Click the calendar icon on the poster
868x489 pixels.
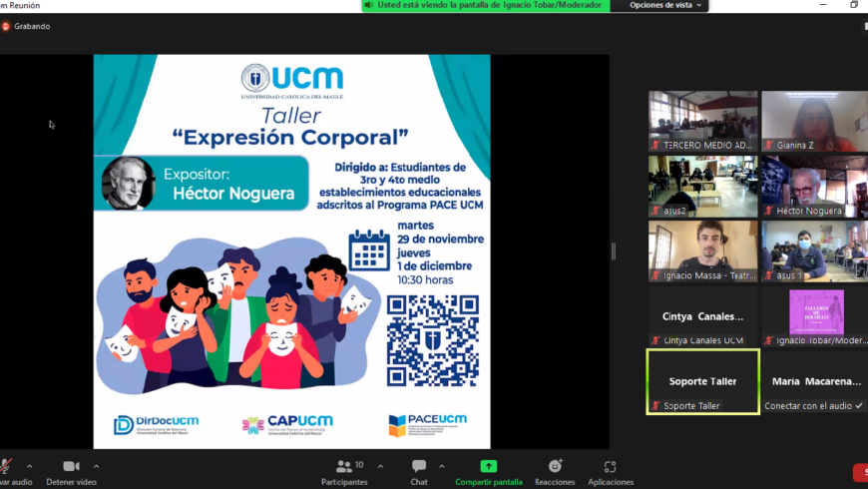pos(369,250)
